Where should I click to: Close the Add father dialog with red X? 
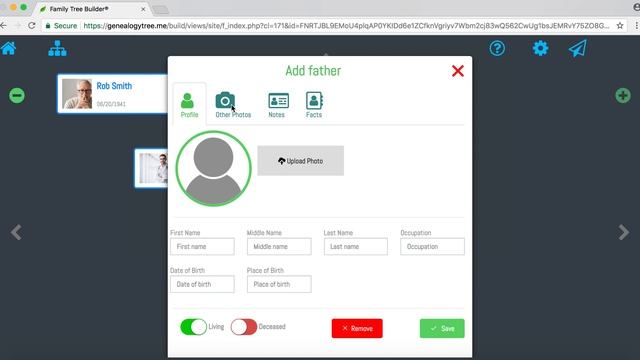click(458, 71)
